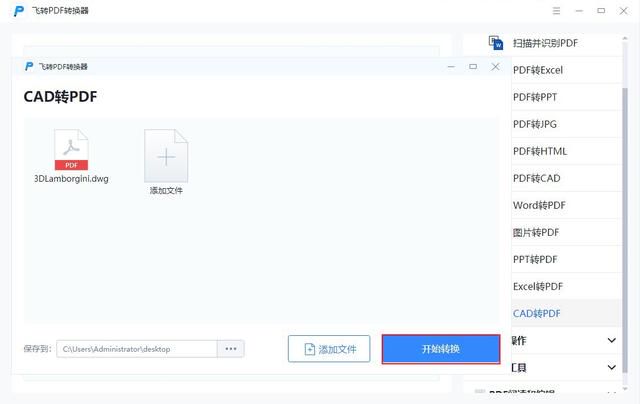Browse save folder with three-dots button
640x404 pixels.
point(231,349)
